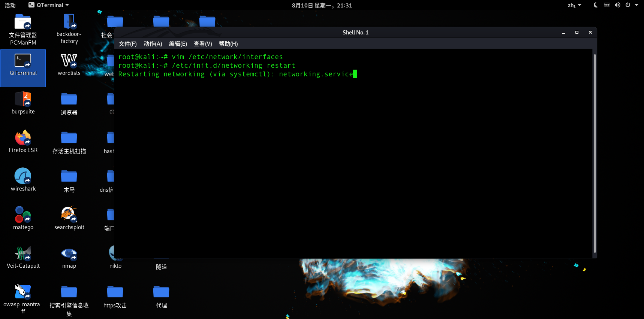Image resolution: width=644 pixels, height=319 pixels.
Task: Expand the QTerminal app menu in top bar
Action: (49, 5)
